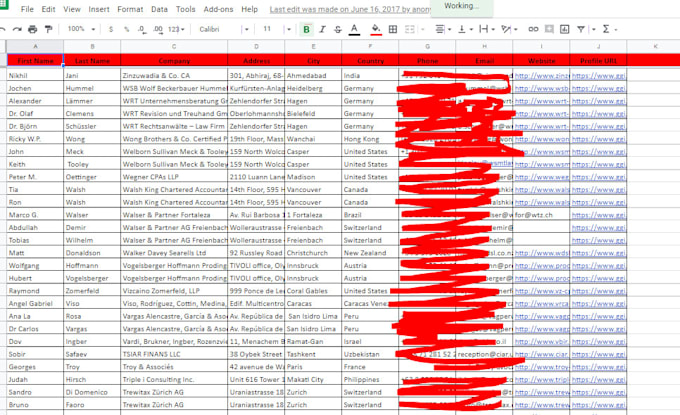
Task: Toggle bold formatting
Action: click(306, 29)
